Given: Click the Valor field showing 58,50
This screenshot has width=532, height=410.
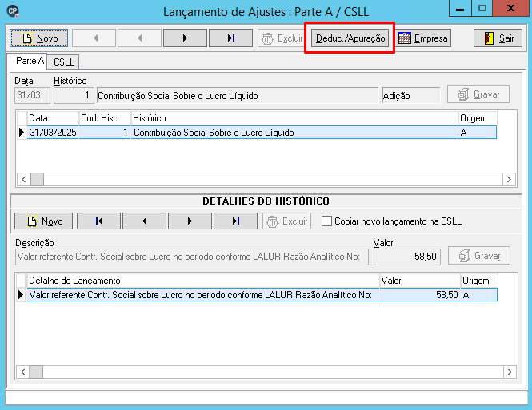Looking at the screenshot, I should (x=407, y=257).
